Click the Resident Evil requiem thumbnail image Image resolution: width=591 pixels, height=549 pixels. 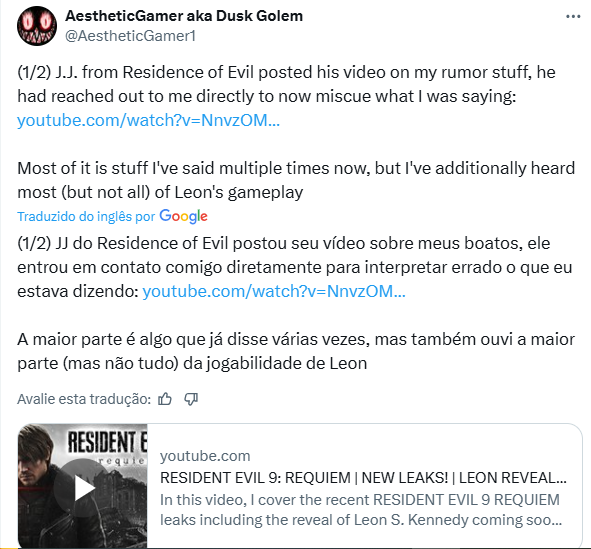click(x=83, y=486)
